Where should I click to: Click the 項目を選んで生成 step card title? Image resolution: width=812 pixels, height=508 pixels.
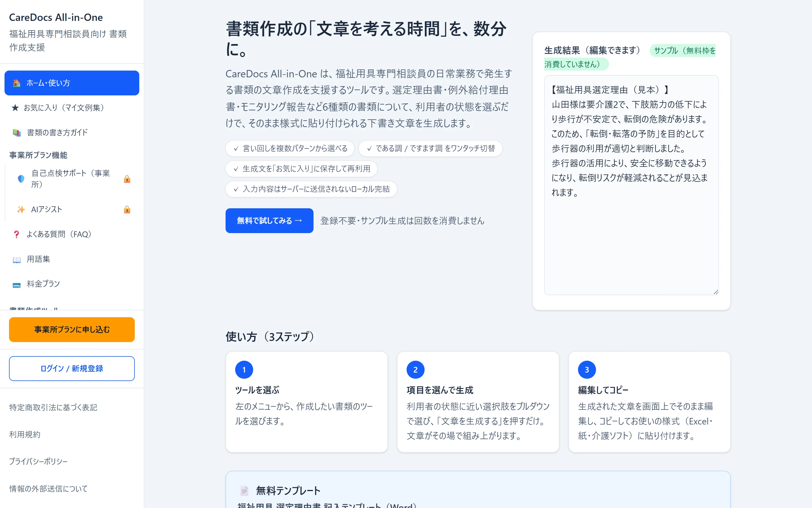(440, 390)
